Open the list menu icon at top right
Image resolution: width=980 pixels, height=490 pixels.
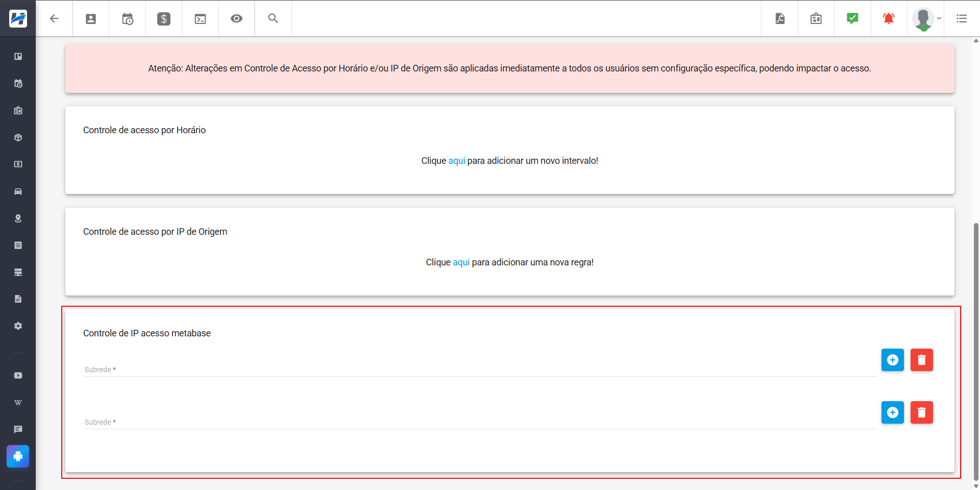pos(962,19)
